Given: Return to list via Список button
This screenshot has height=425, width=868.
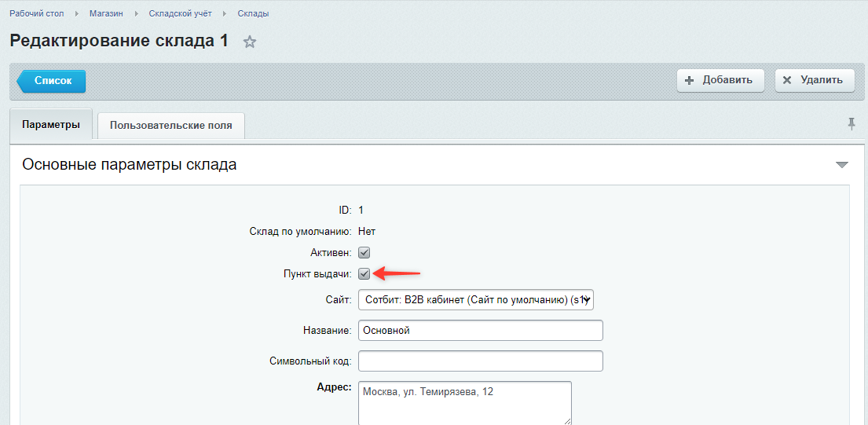Looking at the screenshot, I should [x=51, y=81].
